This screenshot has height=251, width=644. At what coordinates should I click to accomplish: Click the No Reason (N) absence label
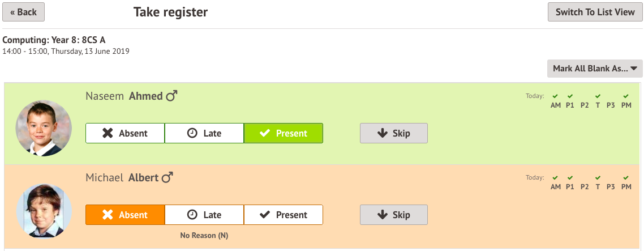coord(204,236)
